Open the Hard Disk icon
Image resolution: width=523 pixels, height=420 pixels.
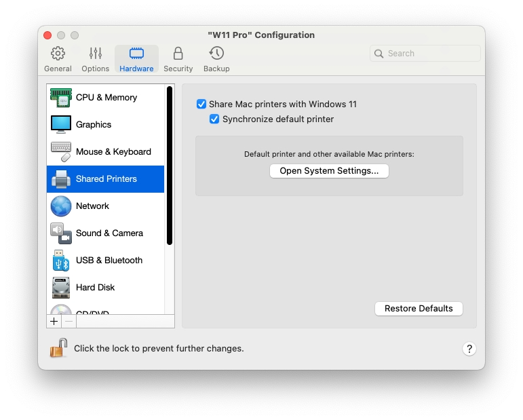point(61,288)
